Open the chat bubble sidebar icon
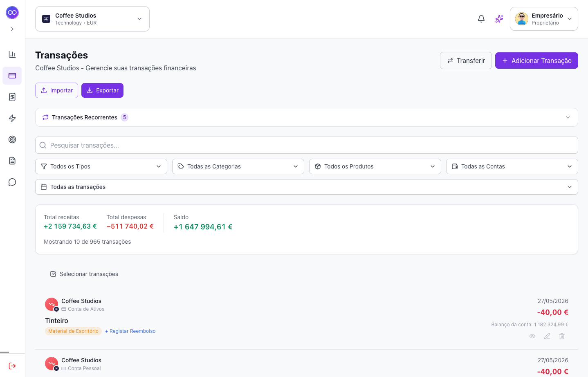 (x=12, y=182)
